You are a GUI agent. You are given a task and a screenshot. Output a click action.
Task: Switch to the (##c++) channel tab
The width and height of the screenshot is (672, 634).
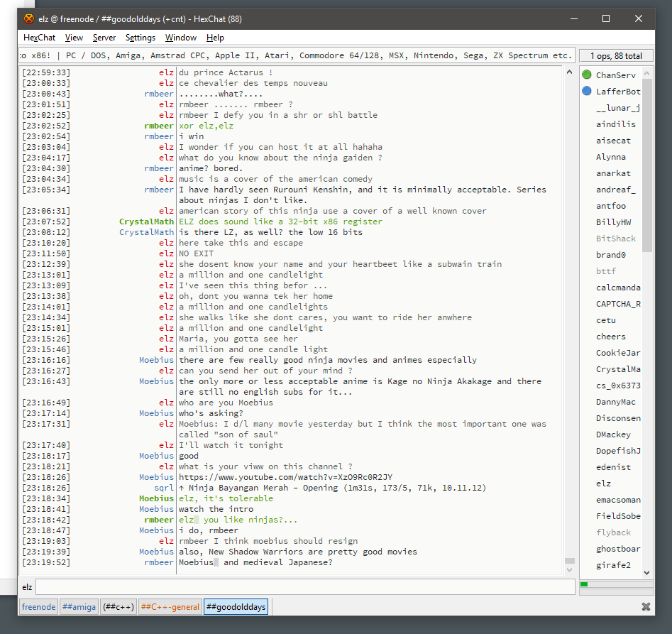pos(119,606)
